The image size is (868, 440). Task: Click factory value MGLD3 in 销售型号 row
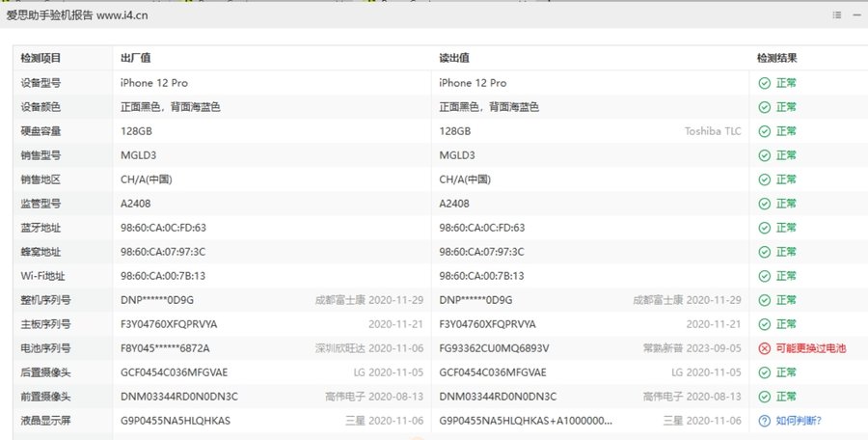(x=138, y=155)
